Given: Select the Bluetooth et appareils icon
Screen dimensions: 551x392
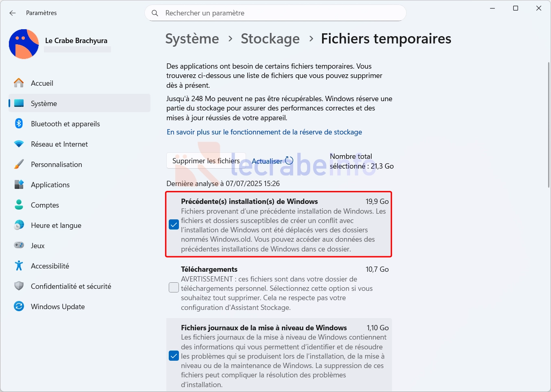Looking at the screenshot, I should (19, 123).
